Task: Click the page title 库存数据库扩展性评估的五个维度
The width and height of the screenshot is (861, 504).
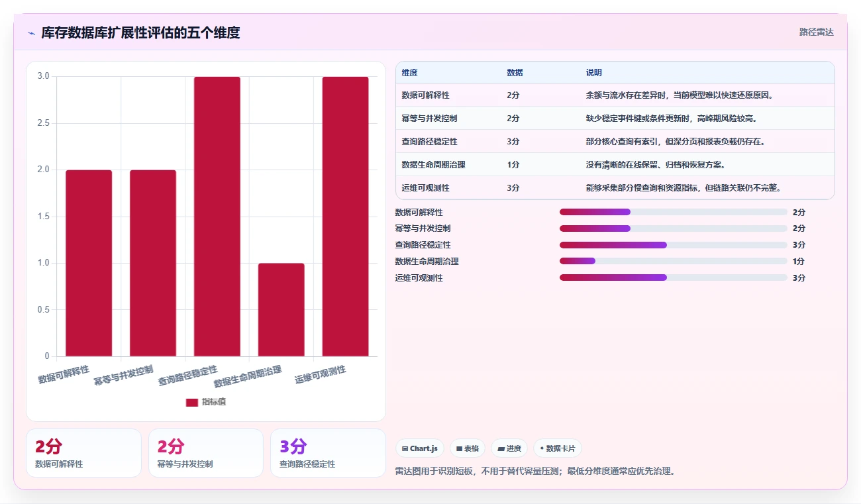Action: click(x=140, y=32)
